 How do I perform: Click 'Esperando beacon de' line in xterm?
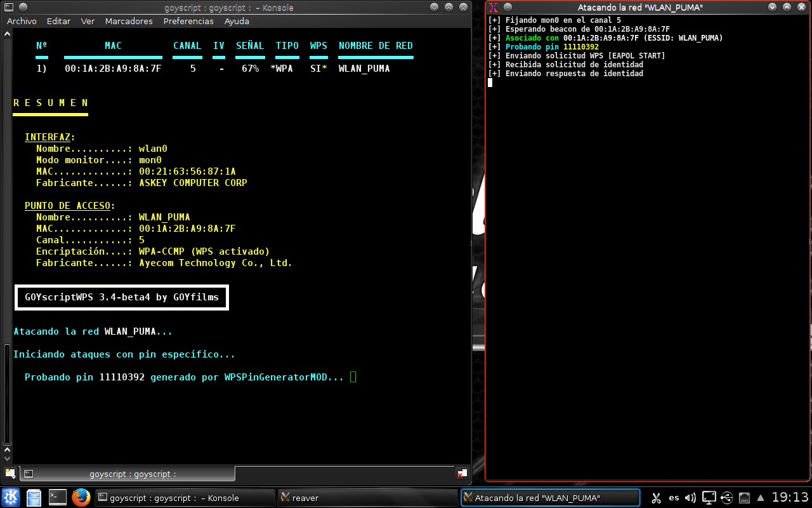pyautogui.click(x=579, y=29)
